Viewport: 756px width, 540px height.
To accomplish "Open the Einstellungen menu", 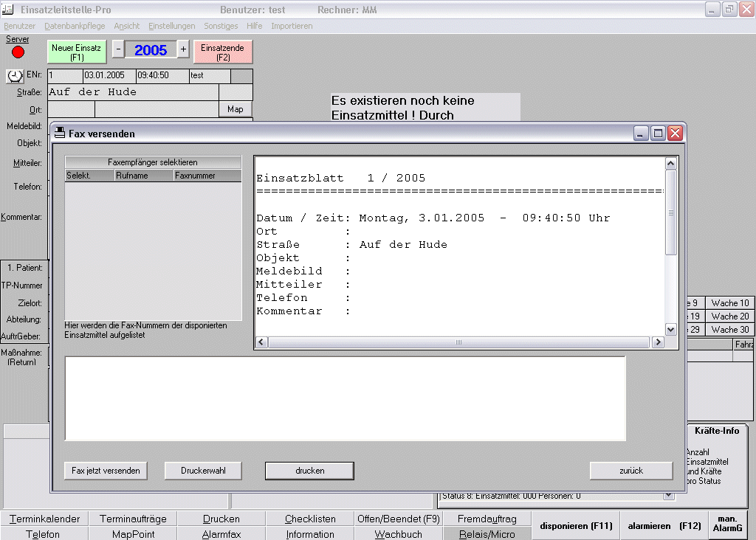I will point(172,26).
